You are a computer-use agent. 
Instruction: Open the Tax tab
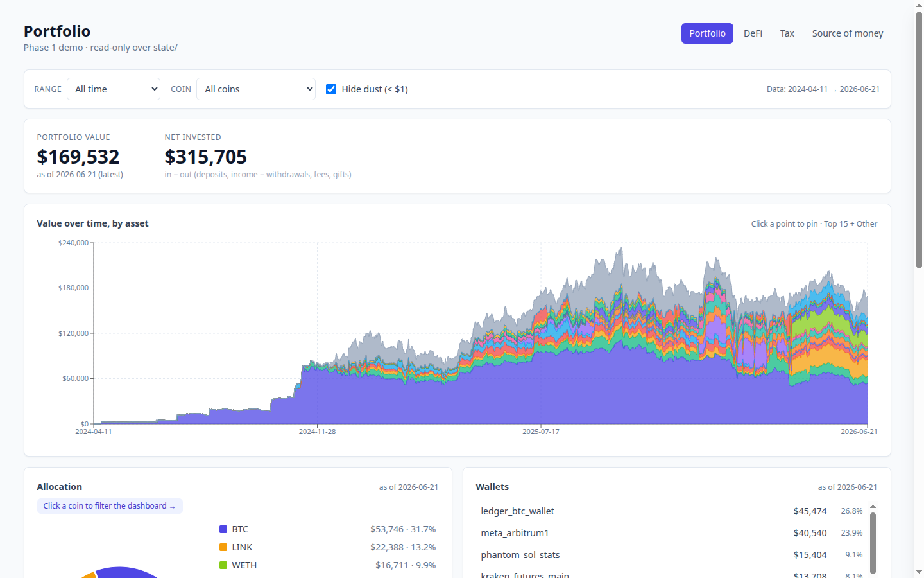[x=787, y=33]
